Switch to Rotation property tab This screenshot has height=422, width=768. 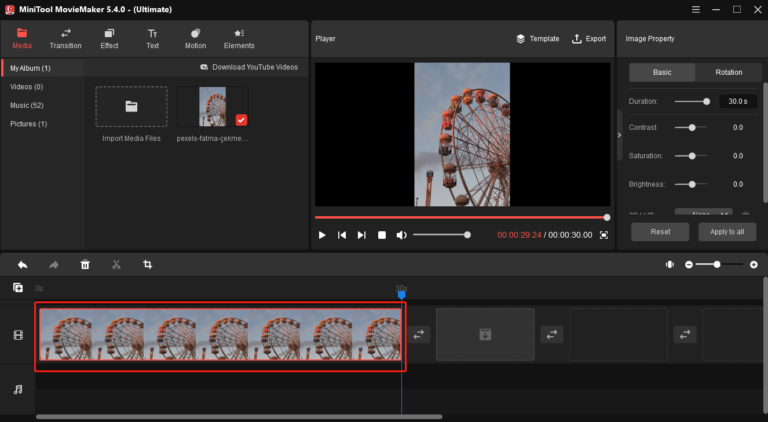click(x=728, y=72)
